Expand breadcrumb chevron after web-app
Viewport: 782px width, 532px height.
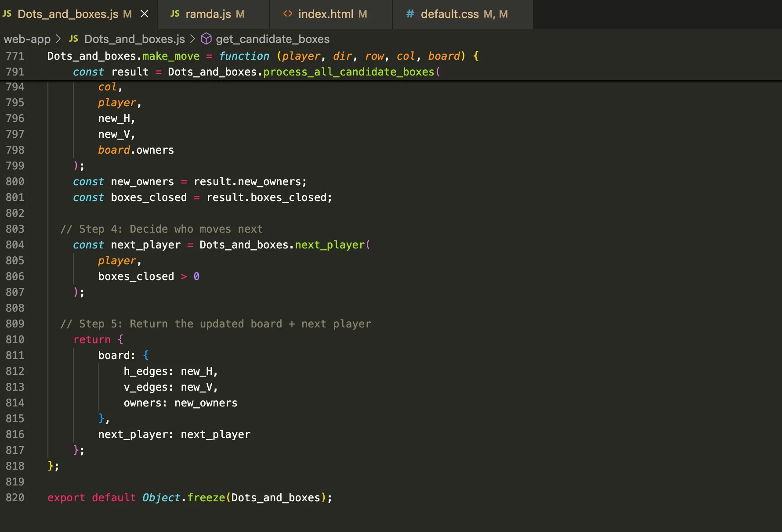point(58,39)
